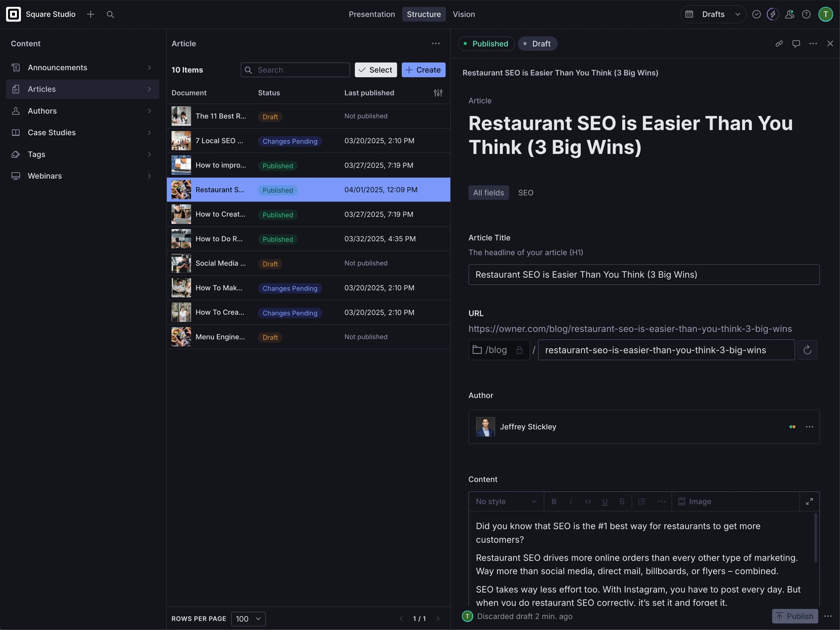This screenshot has width=840, height=630.
Task: Switch to the SEO fields tab
Action: pyautogui.click(x=525, y=192)
